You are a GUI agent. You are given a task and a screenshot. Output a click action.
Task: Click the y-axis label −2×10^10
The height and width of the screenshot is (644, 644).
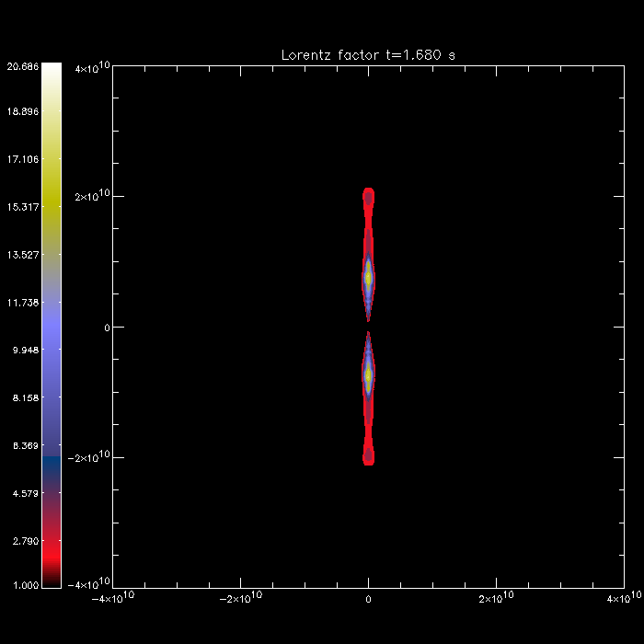[89, 456]
